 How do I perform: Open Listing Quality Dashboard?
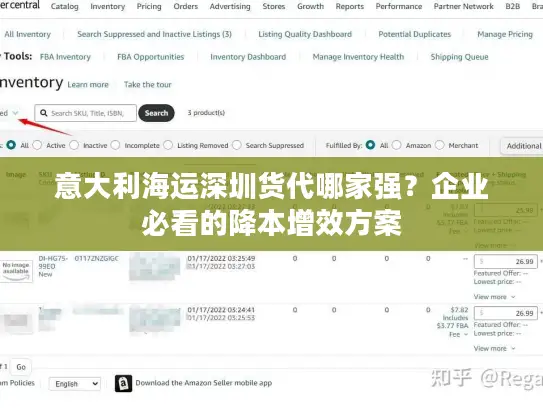tap(305, 34)
